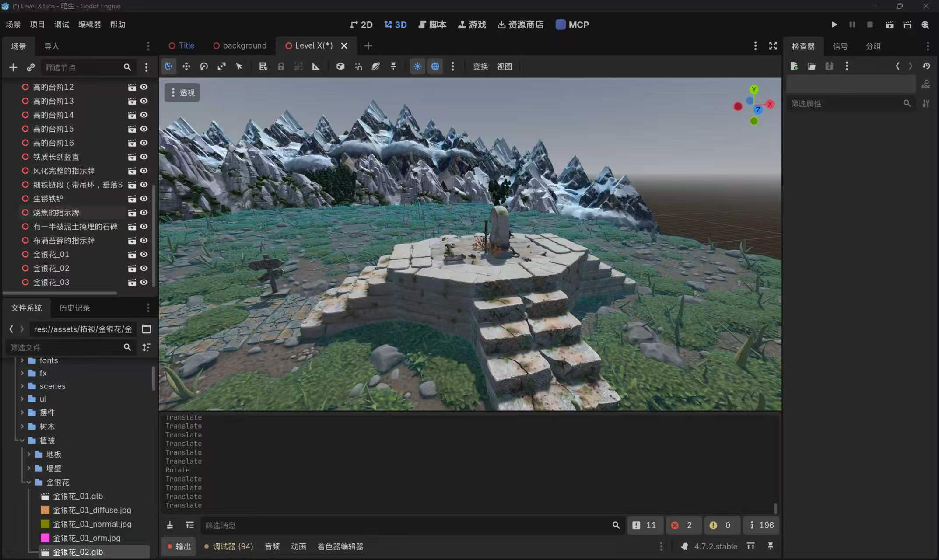Click the 筛选节点 filter field
Viewport: 939px width, 560px height.
tap(88, 67)
